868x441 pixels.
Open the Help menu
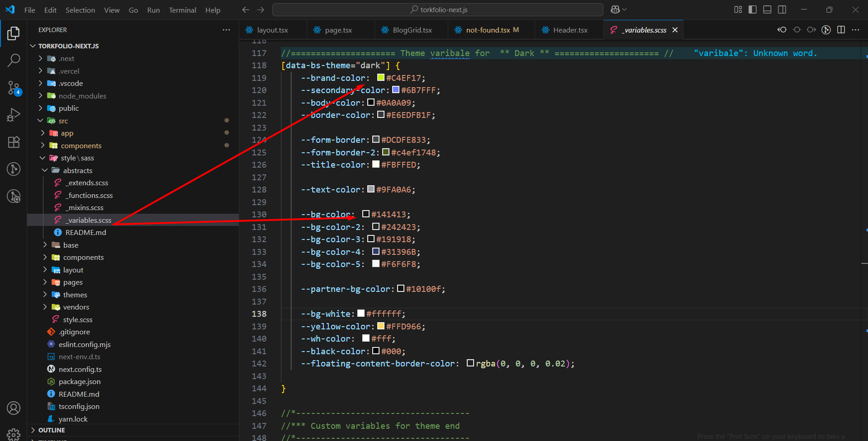click(213, 10)
